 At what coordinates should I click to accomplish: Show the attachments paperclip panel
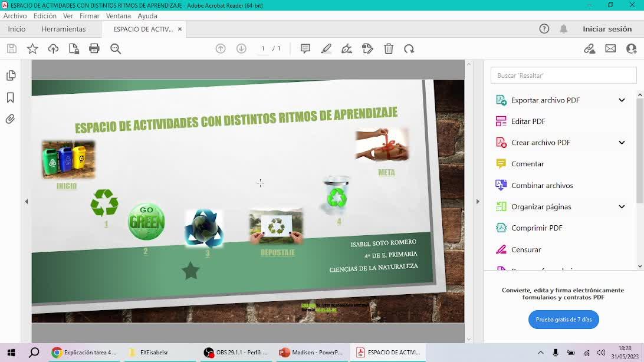[x=11, y=119]
